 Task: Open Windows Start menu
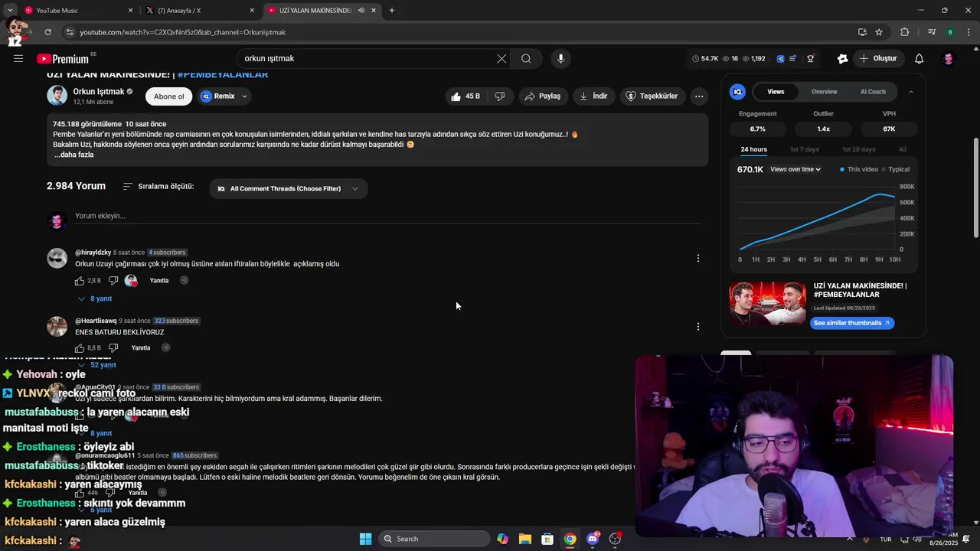pos(366,539)
